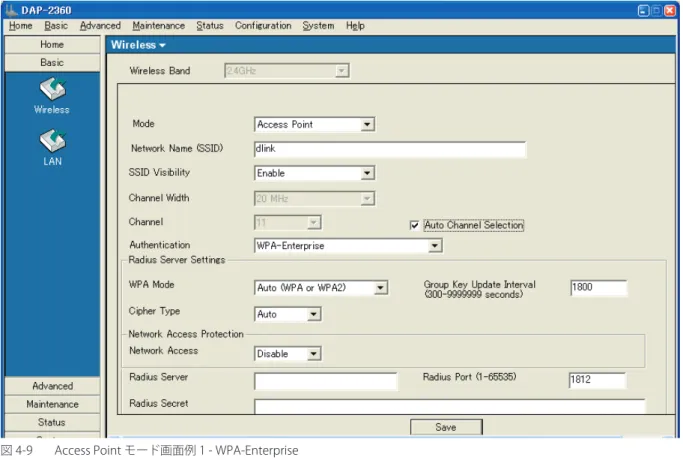683x460 pixels.
Task: Open the disabled Wireless Band dropdown
Action: coord(287,71)
